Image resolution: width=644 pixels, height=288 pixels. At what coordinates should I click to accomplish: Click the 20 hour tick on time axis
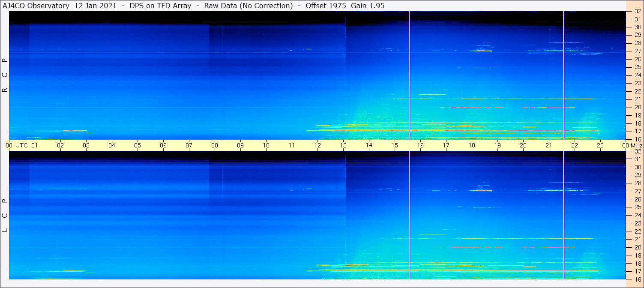(x=523, y=145)
